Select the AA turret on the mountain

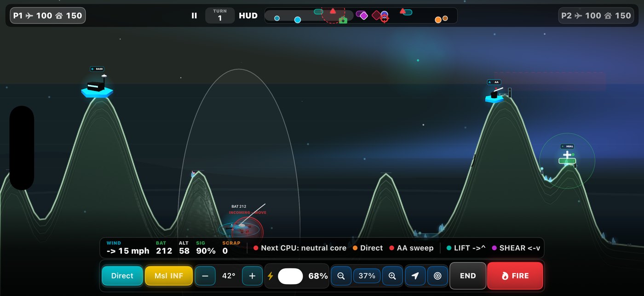tap(494, 95)
